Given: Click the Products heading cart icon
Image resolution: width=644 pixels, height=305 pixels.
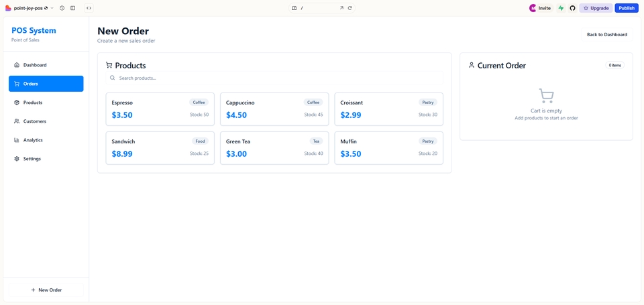Looking at the screenshot, I should point(109,65).
